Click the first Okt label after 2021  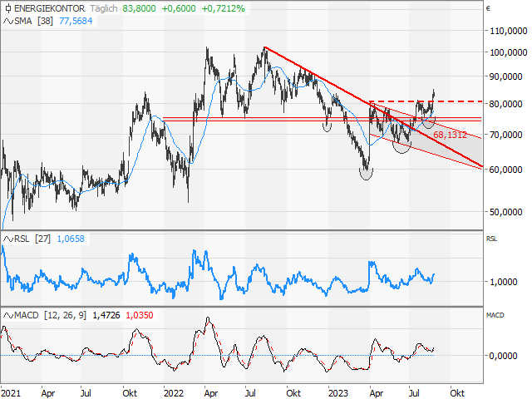[130, 393]
